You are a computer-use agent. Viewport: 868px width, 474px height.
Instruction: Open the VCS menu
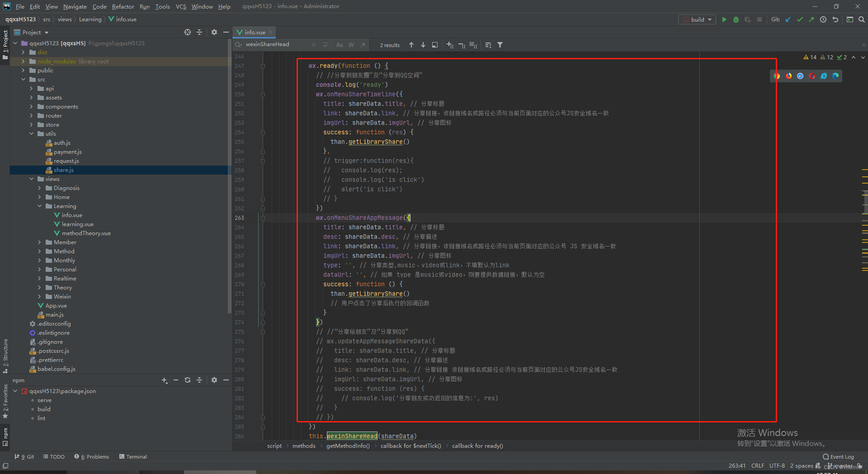pos(181,6)
